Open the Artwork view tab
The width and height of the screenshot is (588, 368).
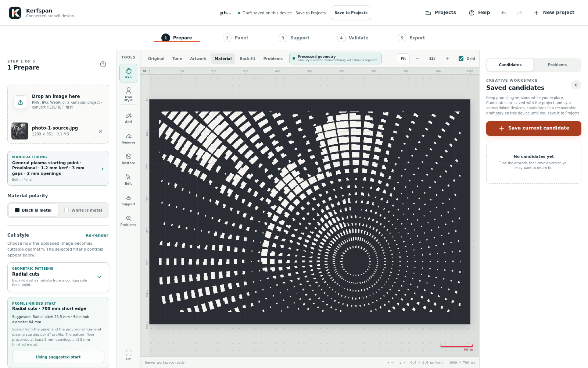point(198,59)
